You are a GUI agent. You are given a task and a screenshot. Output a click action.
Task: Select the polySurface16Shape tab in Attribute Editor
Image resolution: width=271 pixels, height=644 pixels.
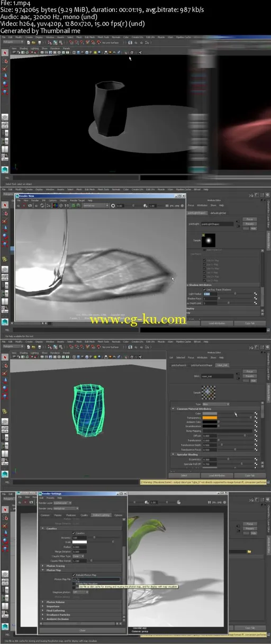pyautogui.click(x=201, y=365)
